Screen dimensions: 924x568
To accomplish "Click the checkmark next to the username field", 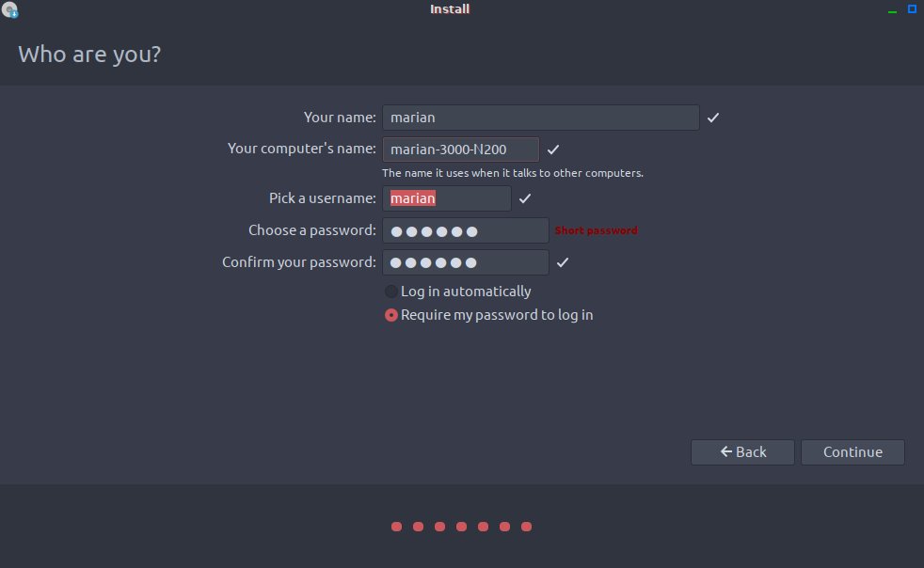I will (525, 198).
